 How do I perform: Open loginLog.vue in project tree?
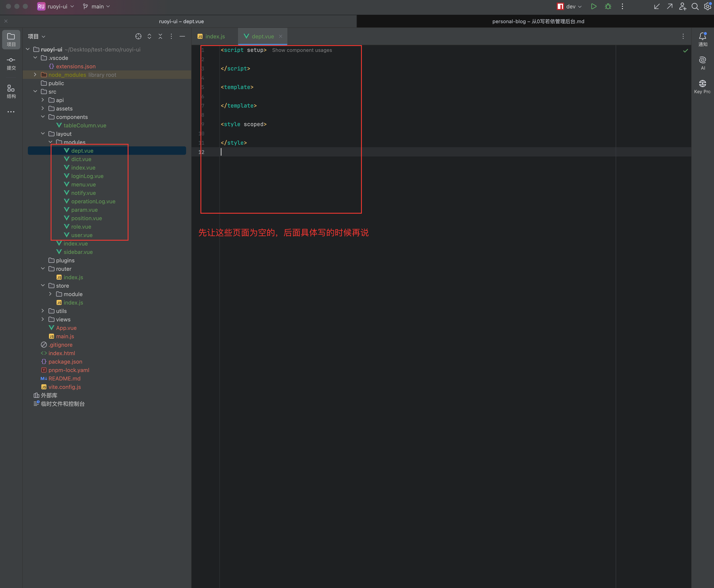coord(87,176)
